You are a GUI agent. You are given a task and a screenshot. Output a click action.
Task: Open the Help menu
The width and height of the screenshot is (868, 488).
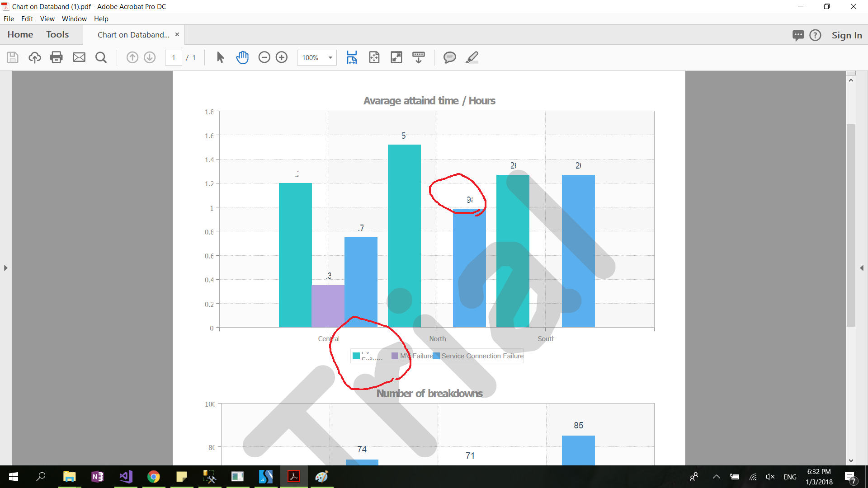(101, 19)
